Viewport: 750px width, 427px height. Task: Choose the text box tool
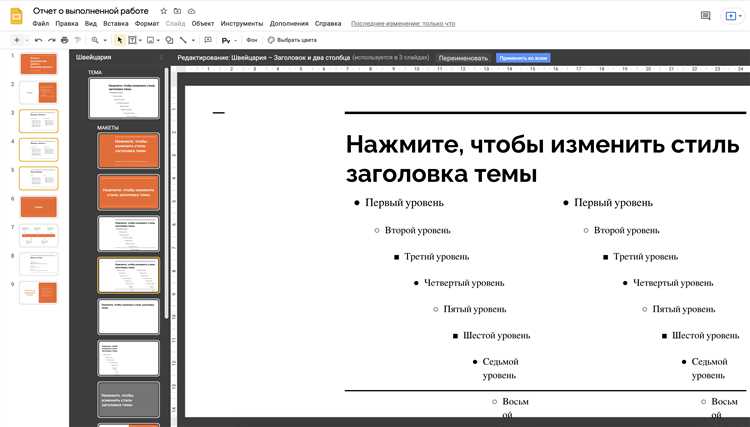click(132, 40)
